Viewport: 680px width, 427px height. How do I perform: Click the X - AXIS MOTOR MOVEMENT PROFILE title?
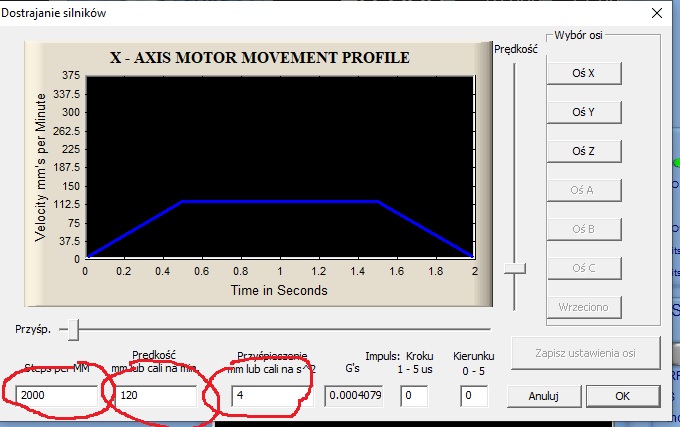point(259,58)
